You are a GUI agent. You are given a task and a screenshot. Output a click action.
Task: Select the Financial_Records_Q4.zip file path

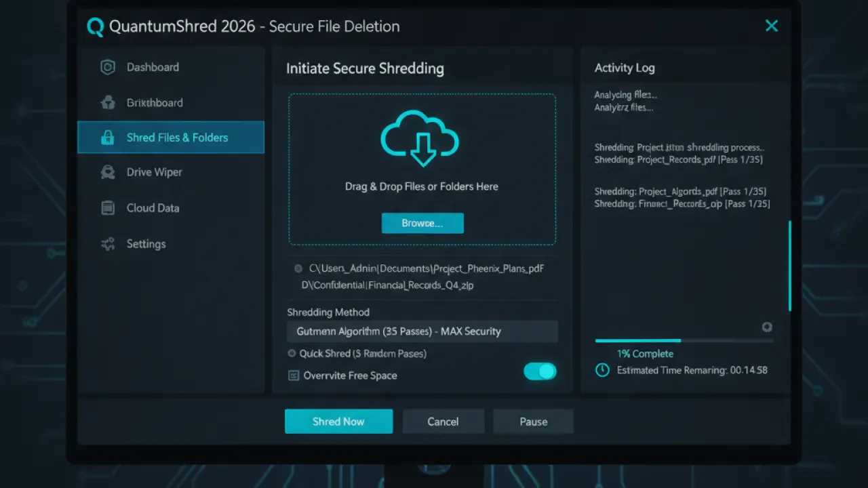(x=387, y=285)
